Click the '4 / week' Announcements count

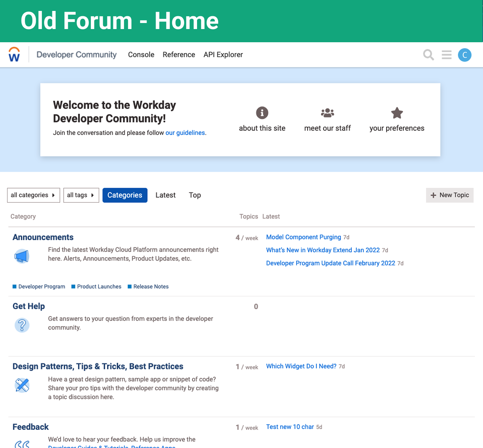tap(247, 238)
